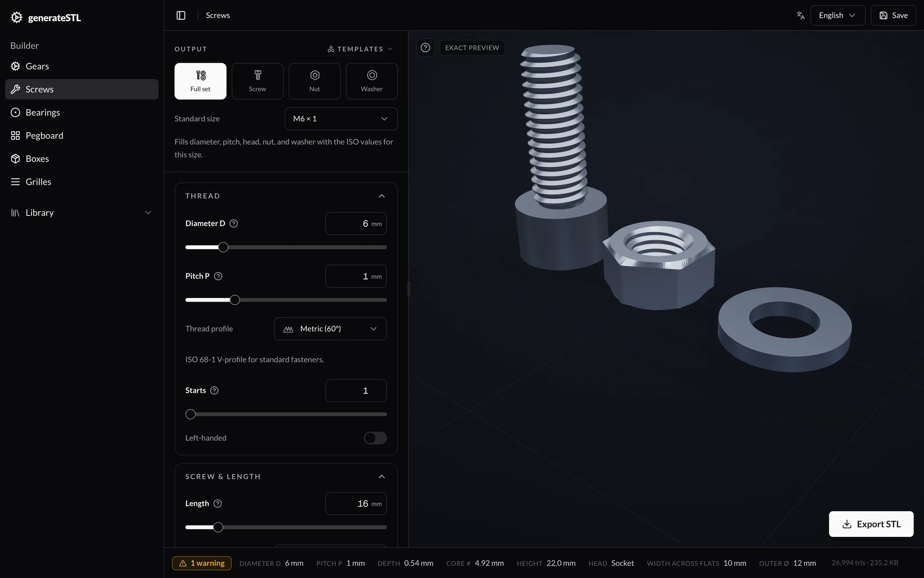Click the Exact Preview label button
Image resolution: width=924 pixels, height=578 pixels.
click(472, 47)
